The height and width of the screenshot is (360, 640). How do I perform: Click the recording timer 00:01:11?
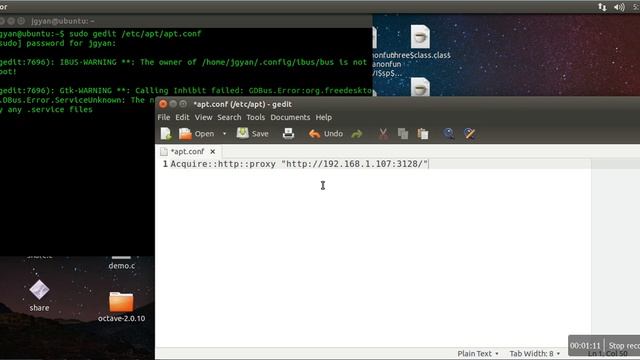pyautogui.click(x=585, y=345)
